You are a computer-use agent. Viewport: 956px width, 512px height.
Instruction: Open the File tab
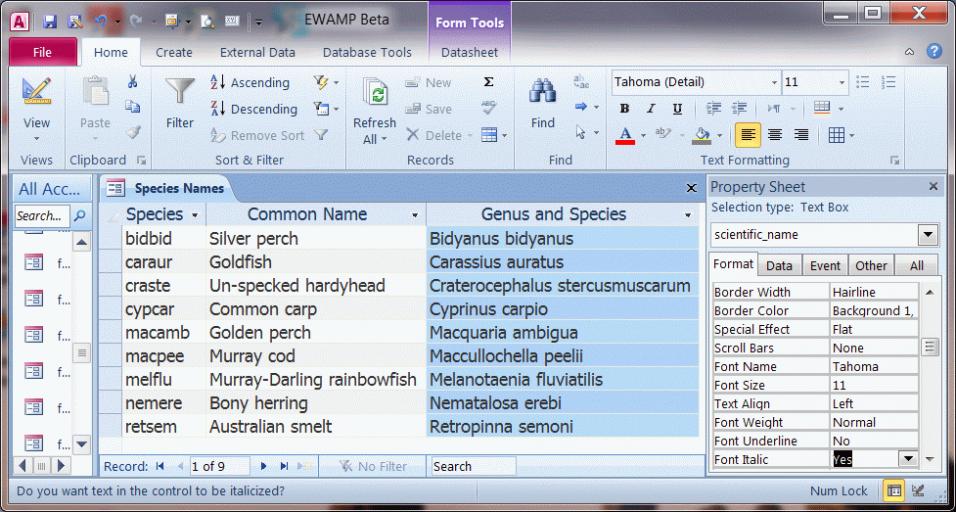[43, 52]
